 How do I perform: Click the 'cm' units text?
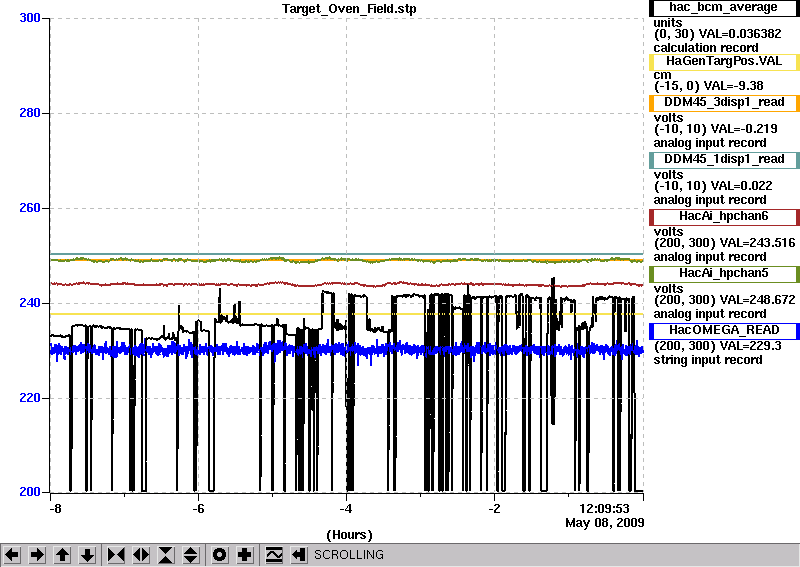tap(662, 75)
